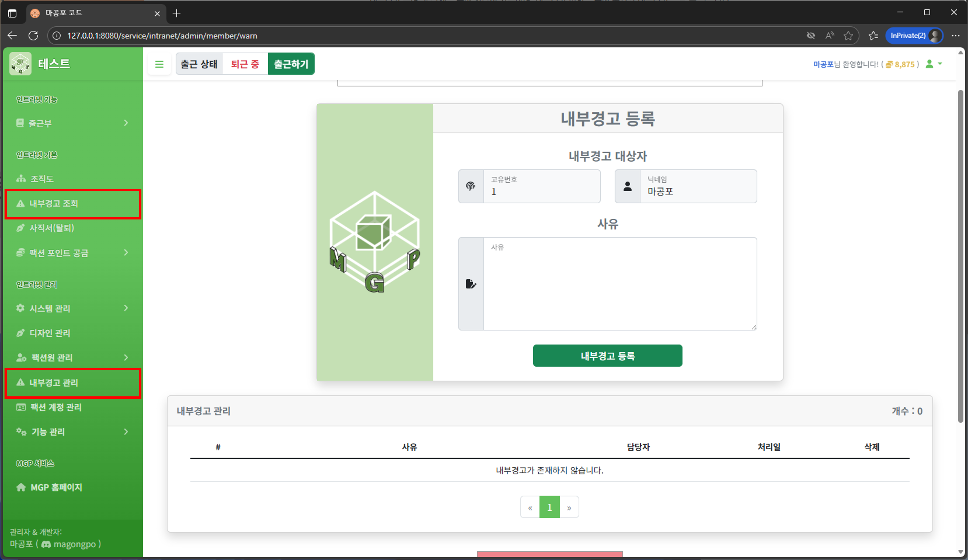Image resolution: width=968 pixels, height=560 pixels.
Task: Open the sidebar hamburger menu
Action: 160,64
